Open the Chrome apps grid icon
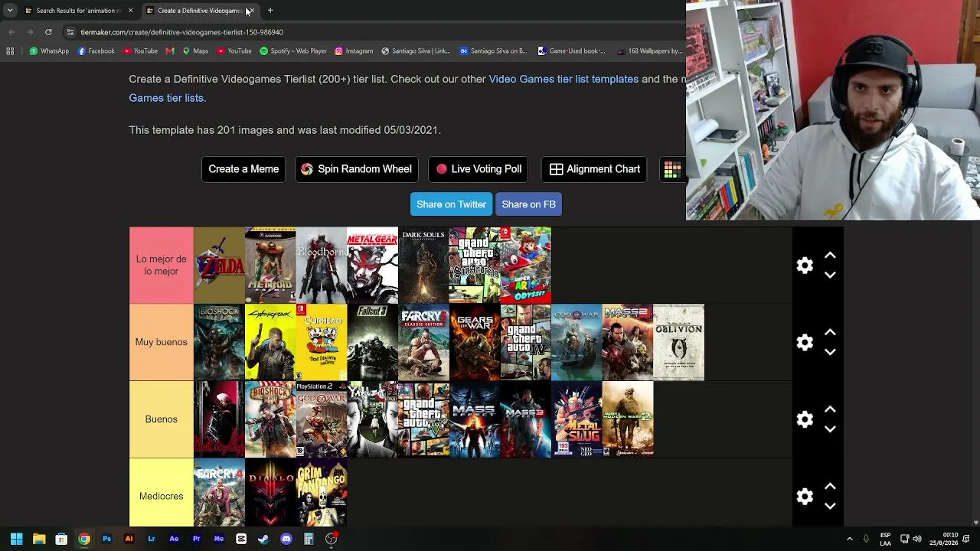Viewport: 980px width, 551px height. coord(10,51)
